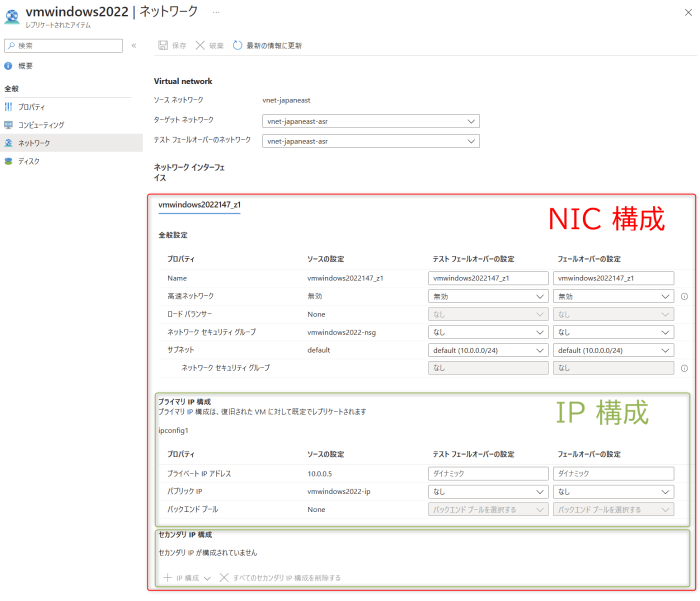Open サブネット test failover dropdown
This screenshot has width=700, height=601.
[488, 350]
